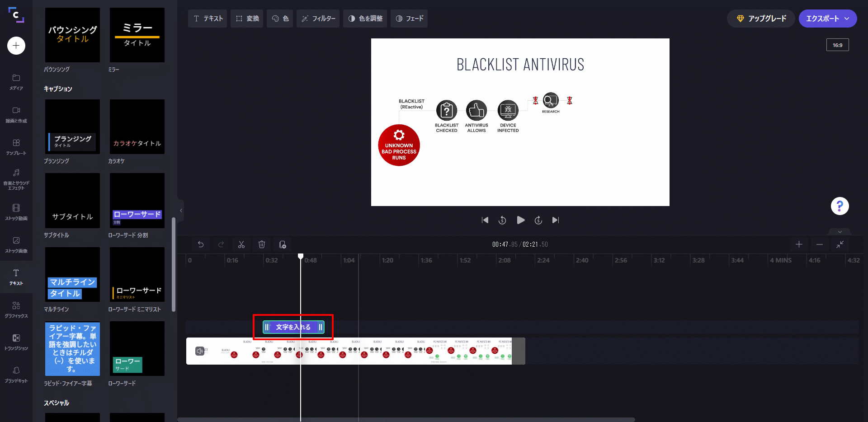Open the help question mark button

click(840, 206)
